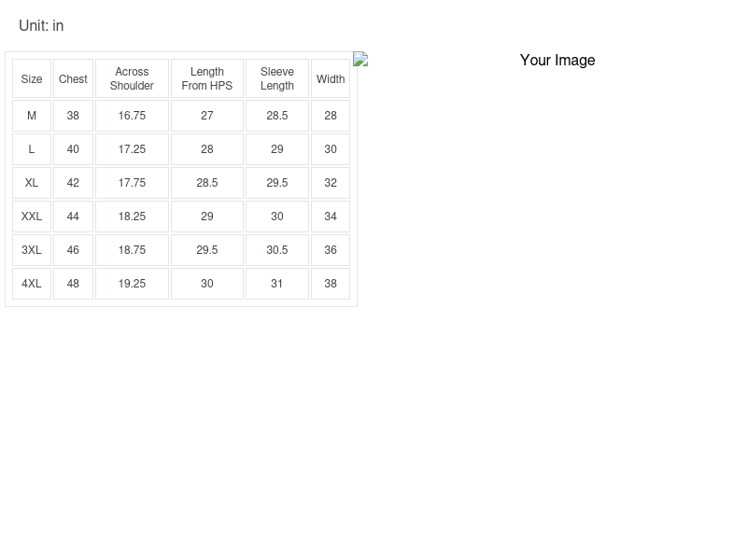747x560 pixels.
Task: Click the Size column header
Action: pos(32,79)
